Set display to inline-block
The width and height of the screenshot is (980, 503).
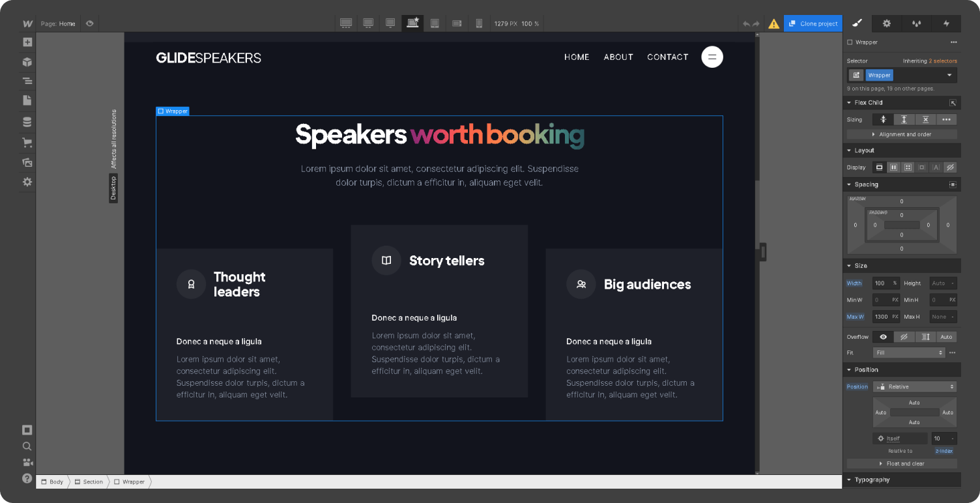point(921,167)
